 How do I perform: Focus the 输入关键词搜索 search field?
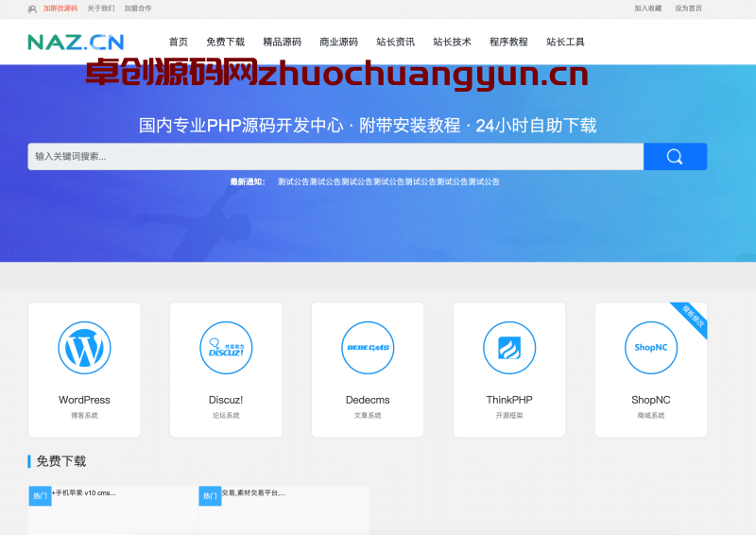tap(335, 156)
